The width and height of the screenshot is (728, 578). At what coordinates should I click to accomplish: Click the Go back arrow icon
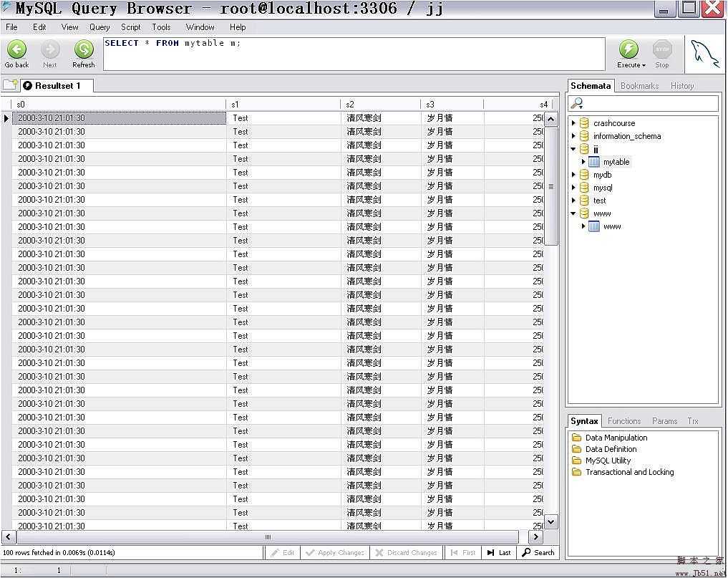(17, 49)
